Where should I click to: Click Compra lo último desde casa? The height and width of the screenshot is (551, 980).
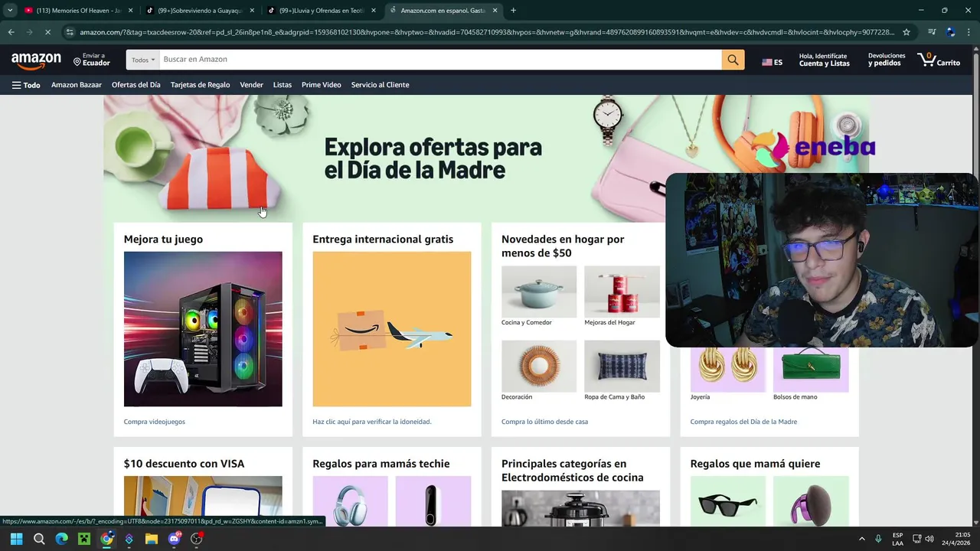[x=544, y=422]
